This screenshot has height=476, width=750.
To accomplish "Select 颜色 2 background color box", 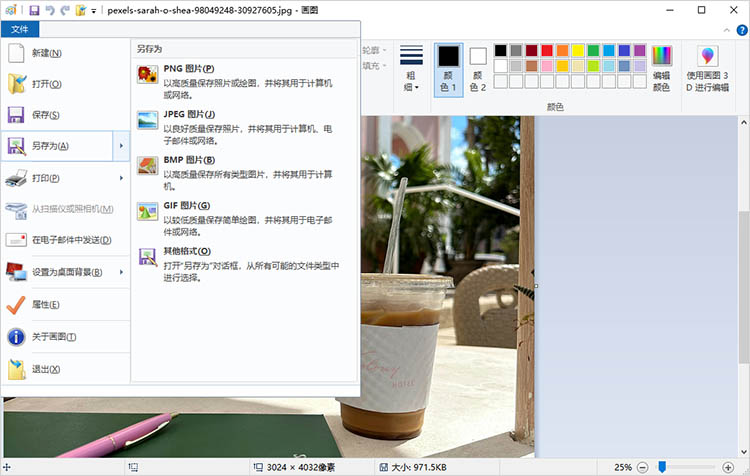I will click(477, 69).
